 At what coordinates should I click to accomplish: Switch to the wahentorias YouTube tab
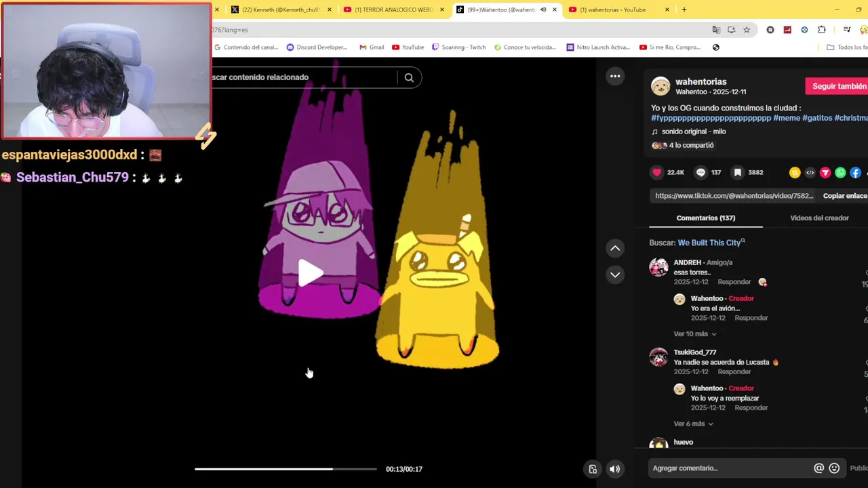tap(619, 9)
